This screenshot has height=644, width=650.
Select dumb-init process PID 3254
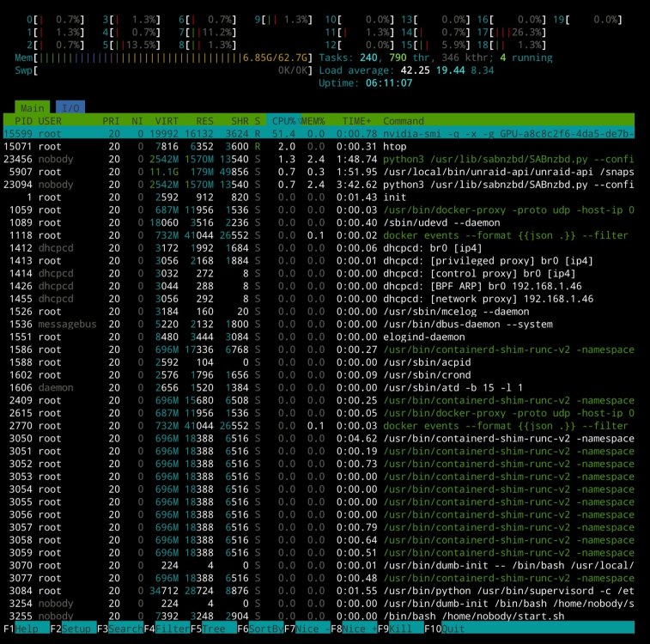pos(319,604)
